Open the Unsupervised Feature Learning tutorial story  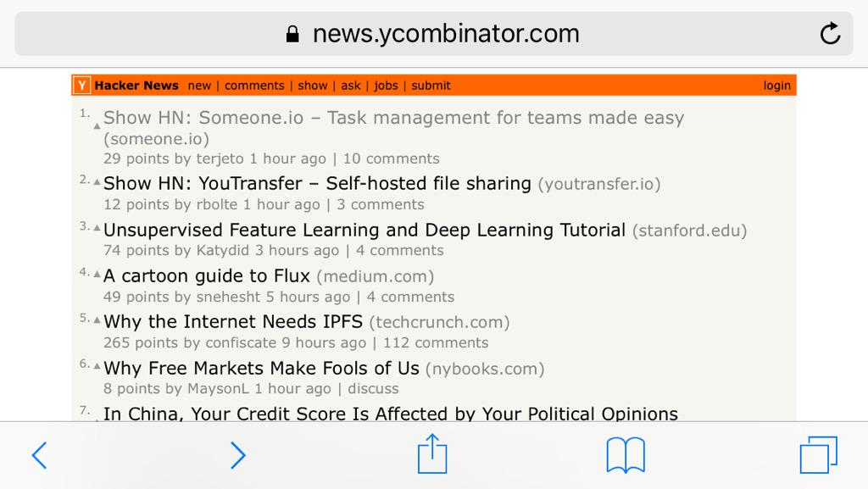point(364,230)
